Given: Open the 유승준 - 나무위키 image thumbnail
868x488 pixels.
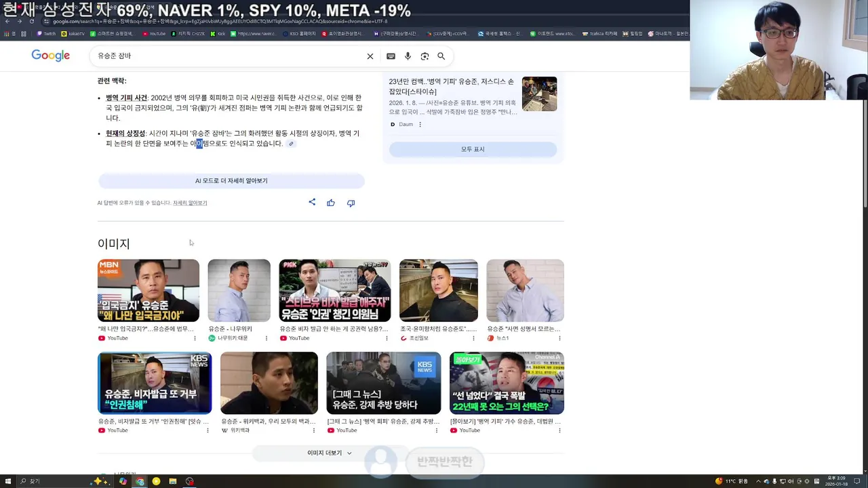Looking at the screenshot, I should pyautogui.click(x=239, y=291).
